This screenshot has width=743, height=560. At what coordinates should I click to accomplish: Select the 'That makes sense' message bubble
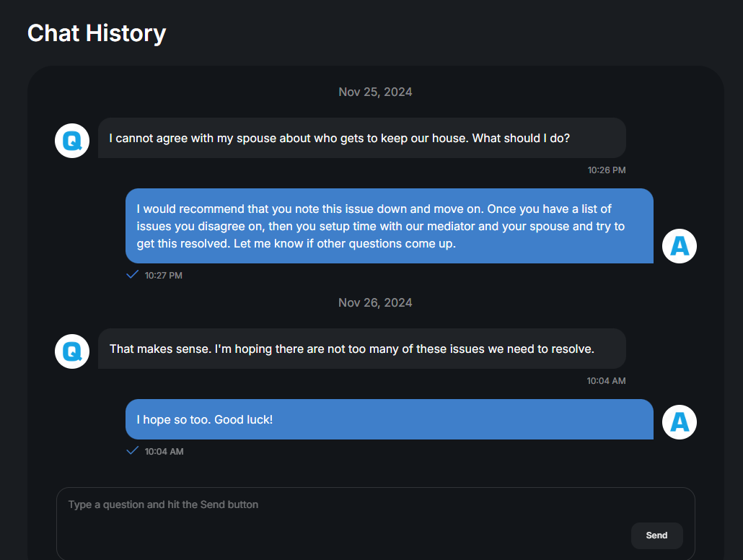[x=361, y=349]
